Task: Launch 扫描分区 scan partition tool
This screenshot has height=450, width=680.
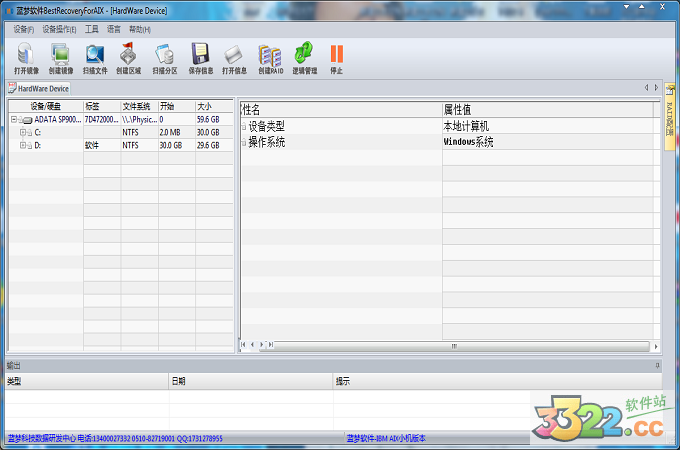Action: [165, 59]
